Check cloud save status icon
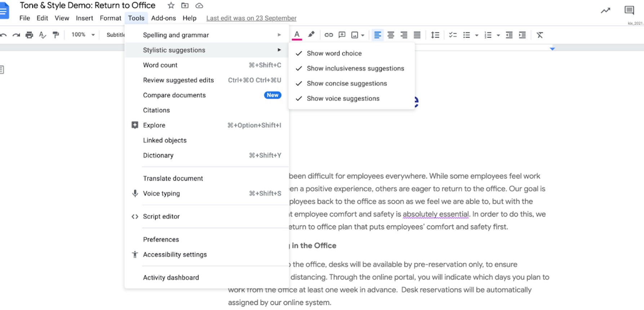 (x=199, y=5)
